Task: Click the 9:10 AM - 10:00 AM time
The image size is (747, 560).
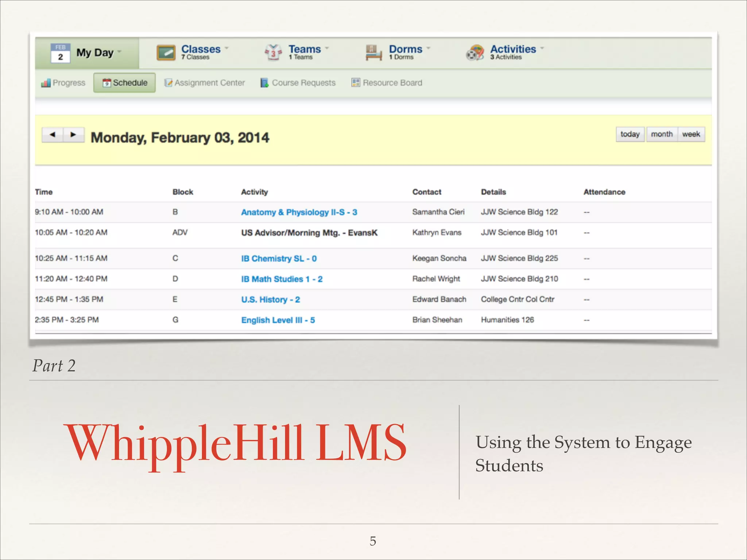Action: 69,212
